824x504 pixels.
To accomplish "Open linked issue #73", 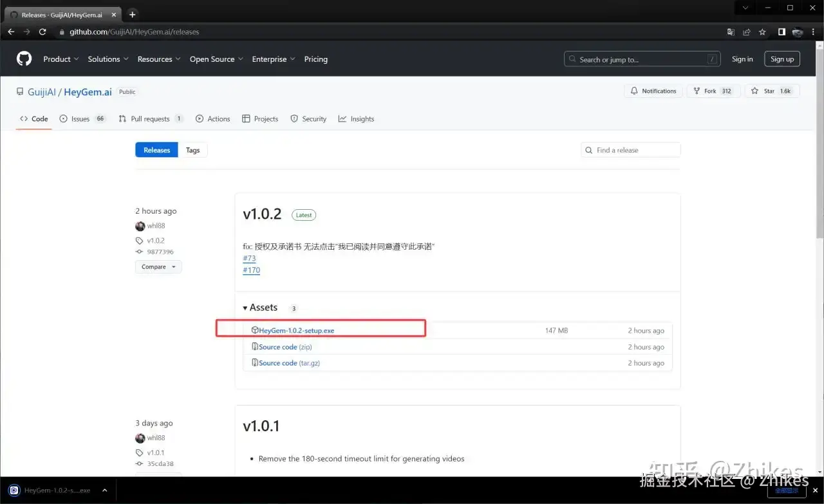I will pyautogui.click(x=249, y=258).
